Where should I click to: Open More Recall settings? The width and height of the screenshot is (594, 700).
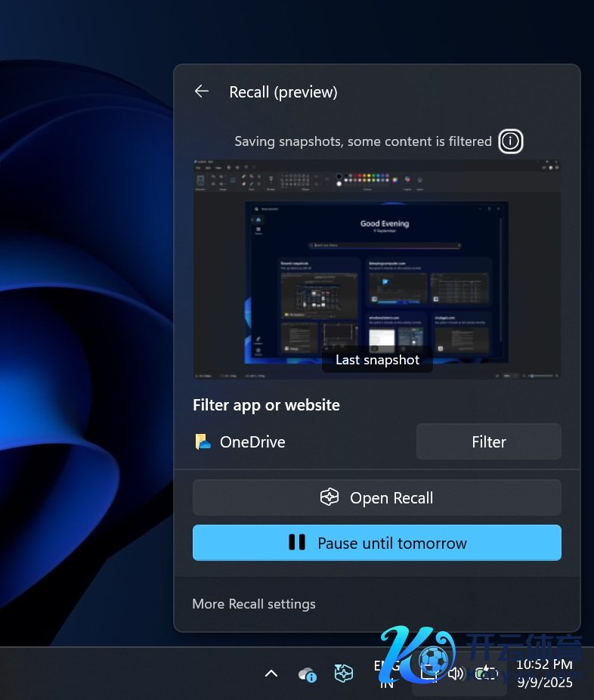coord(254,604)
